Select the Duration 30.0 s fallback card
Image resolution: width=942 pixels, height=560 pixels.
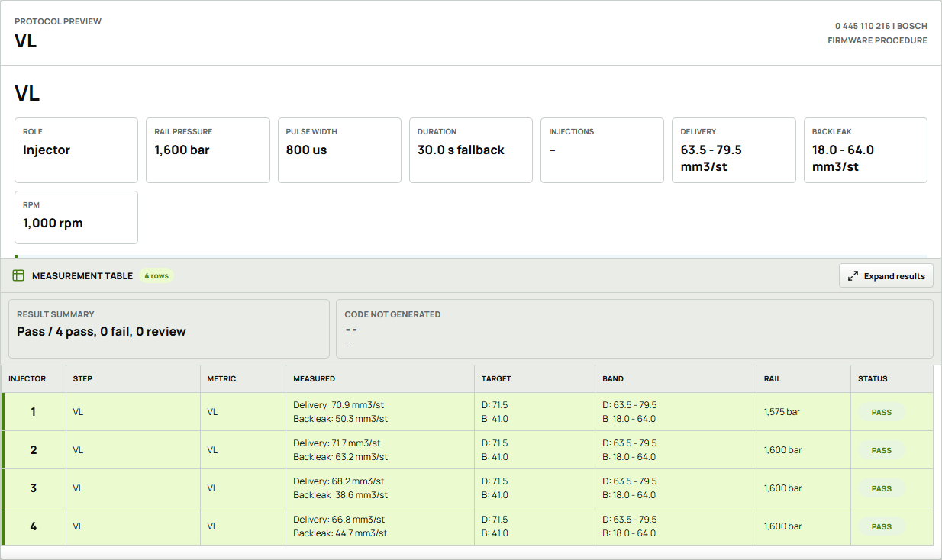click(x=471, y=150)
